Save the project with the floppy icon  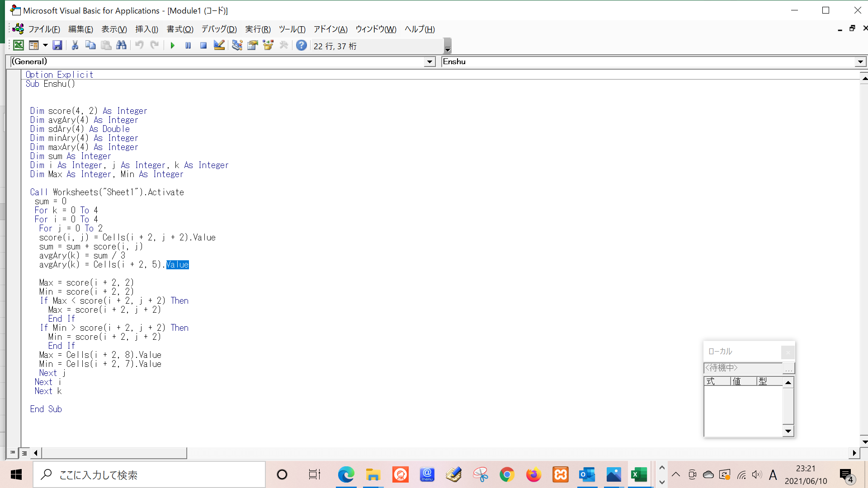pos(57,45)
